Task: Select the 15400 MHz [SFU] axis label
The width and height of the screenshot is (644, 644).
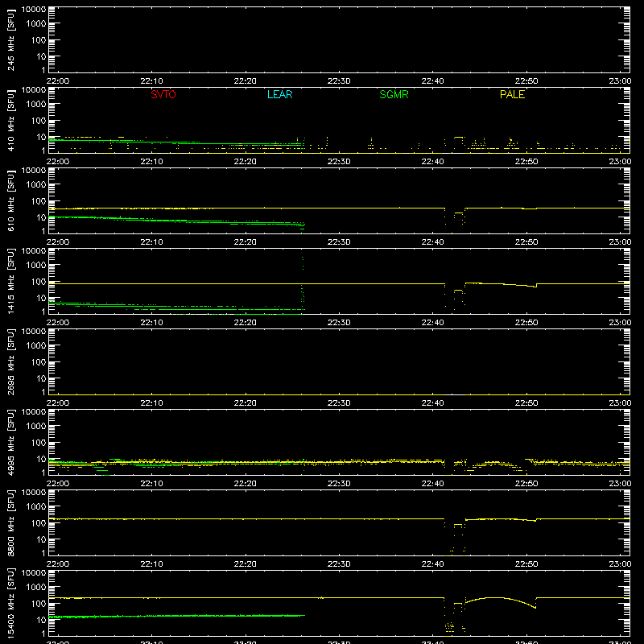Action: point(10,603)
